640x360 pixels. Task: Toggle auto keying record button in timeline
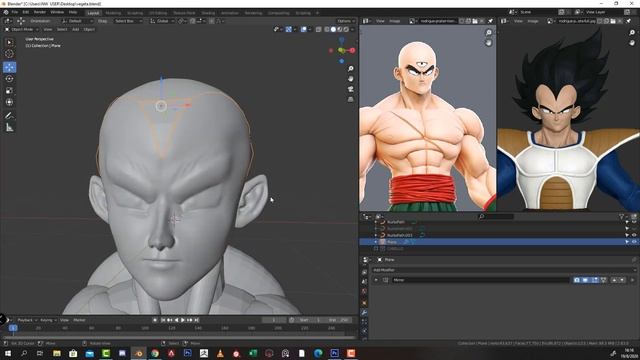click(155, 320)
